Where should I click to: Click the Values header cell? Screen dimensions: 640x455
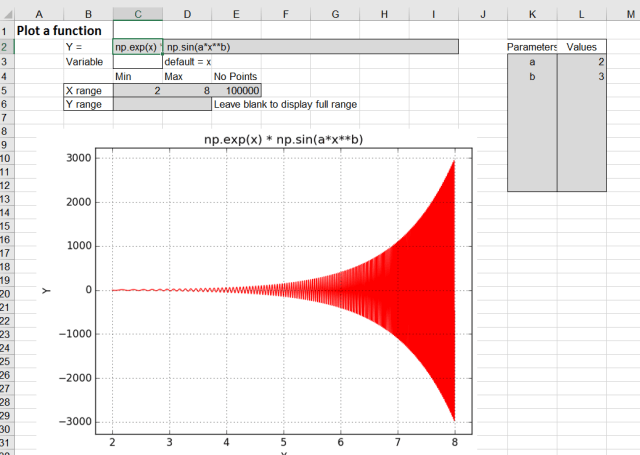pos(581,47)
